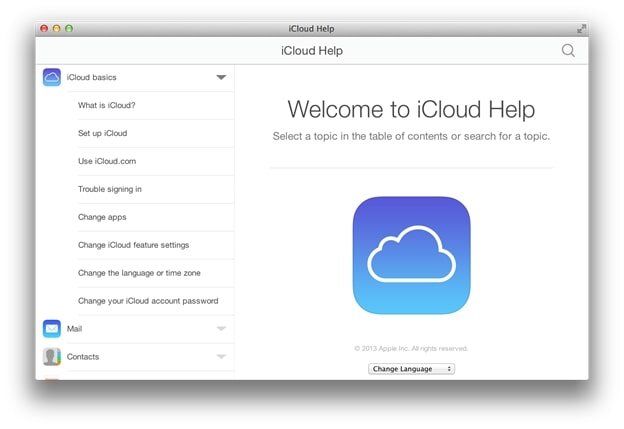The width and height of the screenshot is (624, 429).
Task: Expand the Contacts section arrow
Action: [221, 357]
